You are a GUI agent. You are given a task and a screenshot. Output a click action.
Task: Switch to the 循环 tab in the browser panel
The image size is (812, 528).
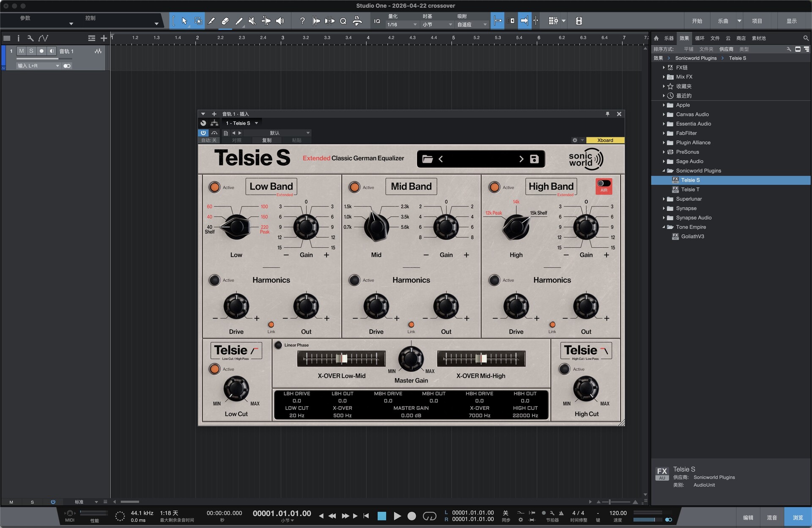click(700, 38)
